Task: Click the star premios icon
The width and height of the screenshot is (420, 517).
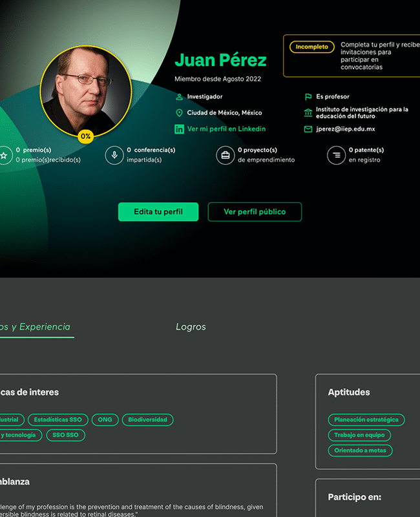Action: tap(4, 155)
